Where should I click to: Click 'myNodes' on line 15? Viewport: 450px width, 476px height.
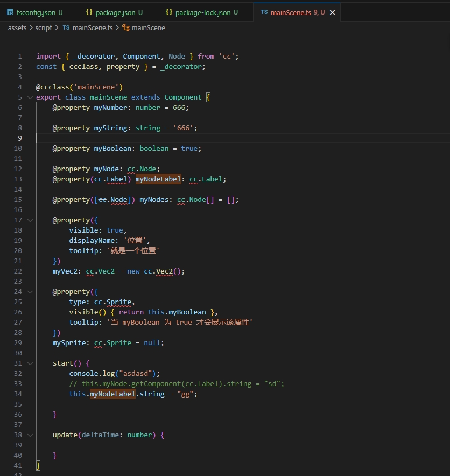click(154, 200)
